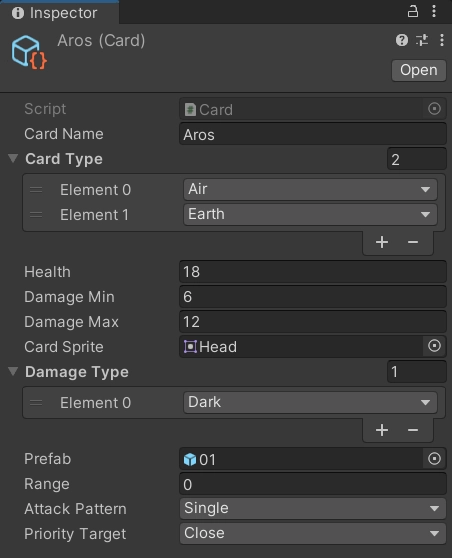Screen dimensions: 452x558
Task: Open the Inspector tab's three-dot menu
Action: pyautogui.click(x=434, y=11)
